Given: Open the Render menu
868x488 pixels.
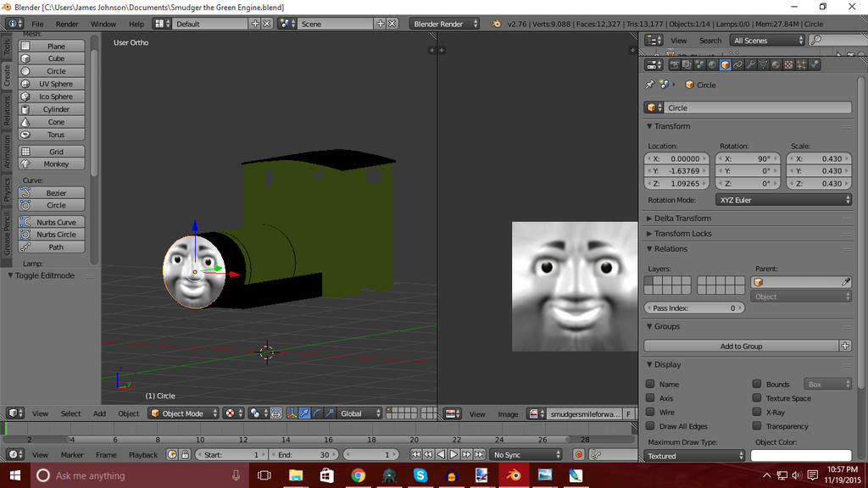Looking at the screenshot, I should click(x=67, y=24).
